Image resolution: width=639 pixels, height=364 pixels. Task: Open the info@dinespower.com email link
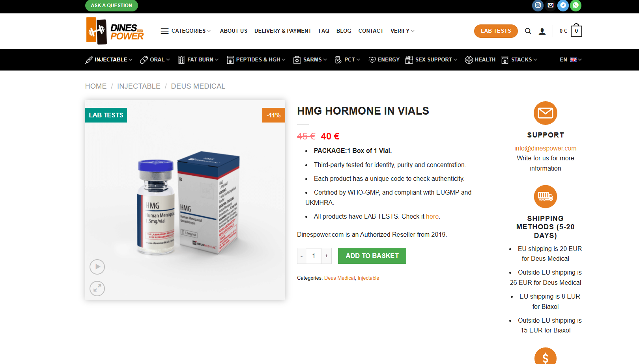click(545, 149)
